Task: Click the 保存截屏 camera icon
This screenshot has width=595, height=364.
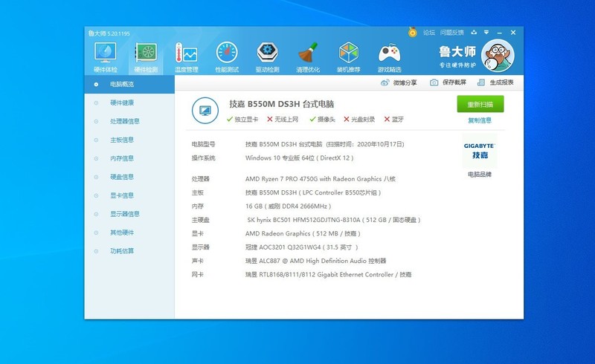Action: tap(434, 82)
